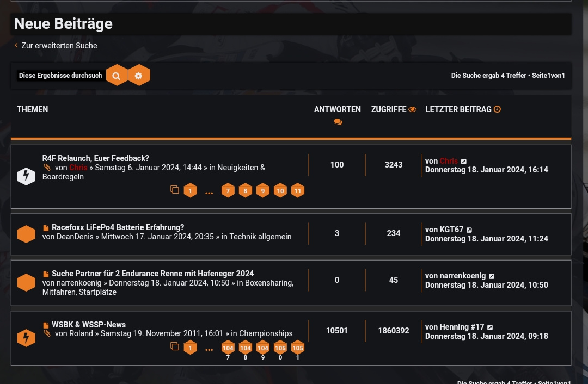Go to latest post by narrenkoenig

pyautogui.click(x=492, y=276)
